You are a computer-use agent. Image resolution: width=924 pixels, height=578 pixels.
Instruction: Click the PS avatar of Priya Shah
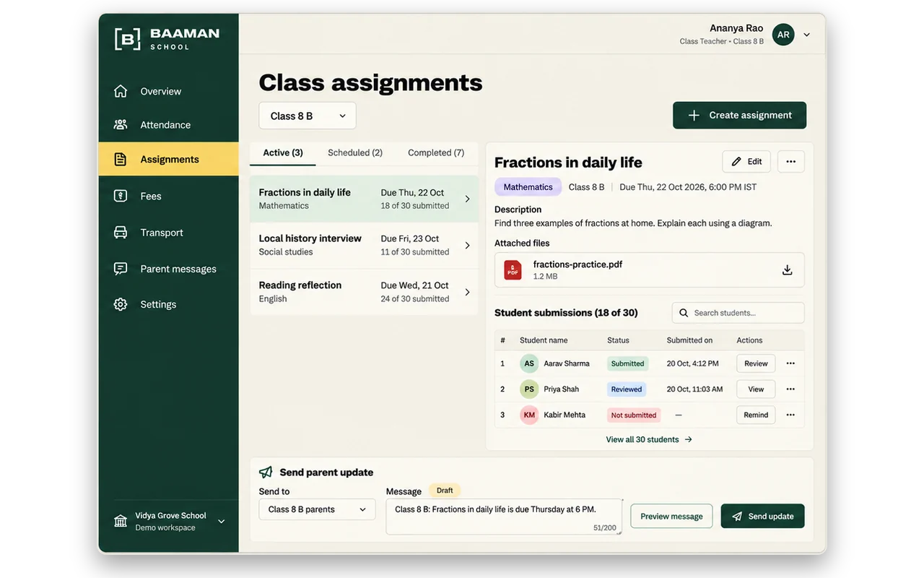(x=529, y=389)
